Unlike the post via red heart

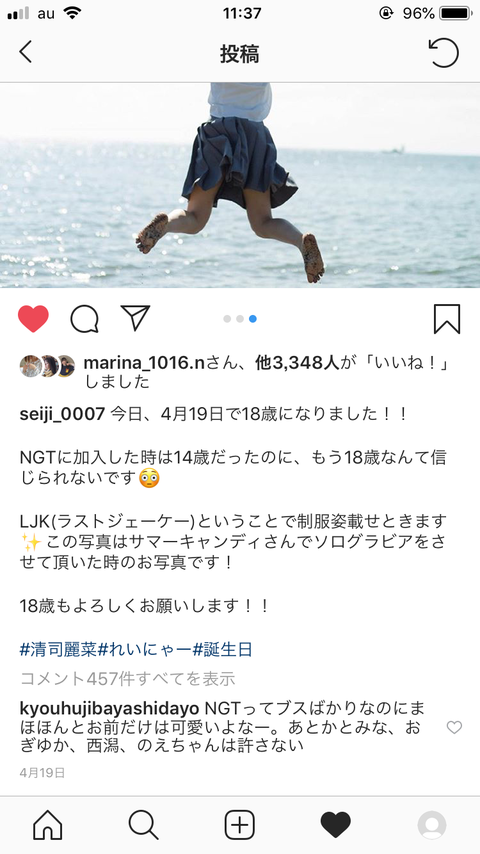[x=33, y=319]
